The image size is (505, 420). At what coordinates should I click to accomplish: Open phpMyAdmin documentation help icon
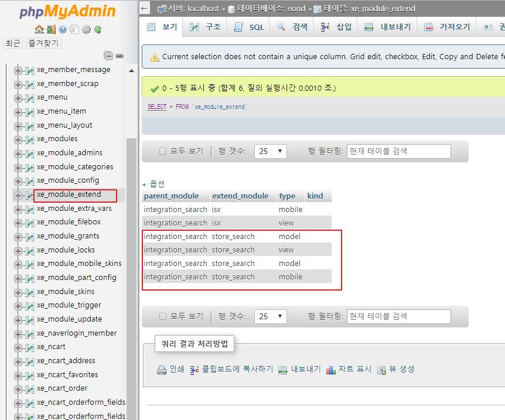click(x=63, y=30)
